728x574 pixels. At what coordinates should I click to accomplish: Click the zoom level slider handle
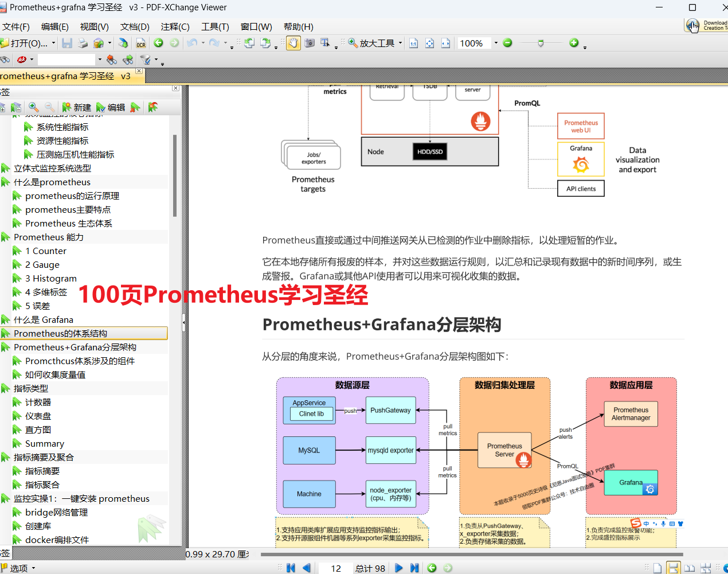[541, 43]
